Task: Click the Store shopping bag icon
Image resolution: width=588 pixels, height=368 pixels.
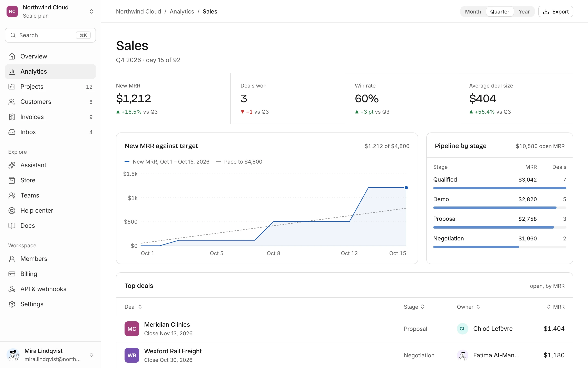Action: click(12, 180)
